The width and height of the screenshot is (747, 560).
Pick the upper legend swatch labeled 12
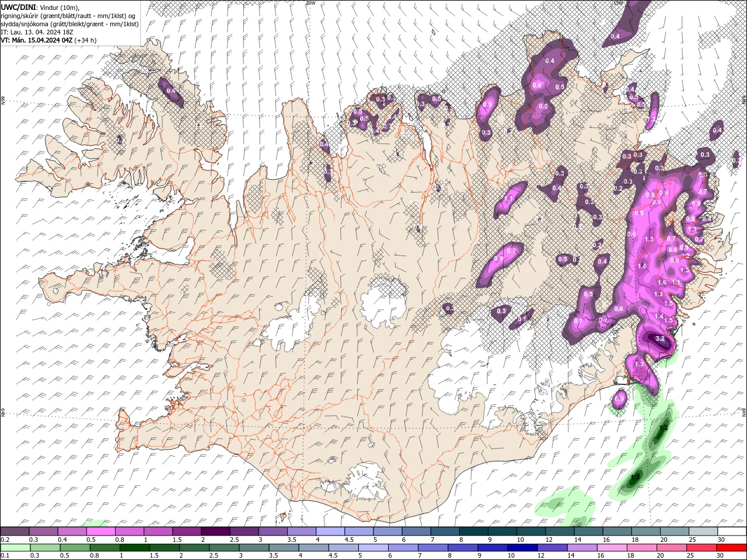pos(560,531)
